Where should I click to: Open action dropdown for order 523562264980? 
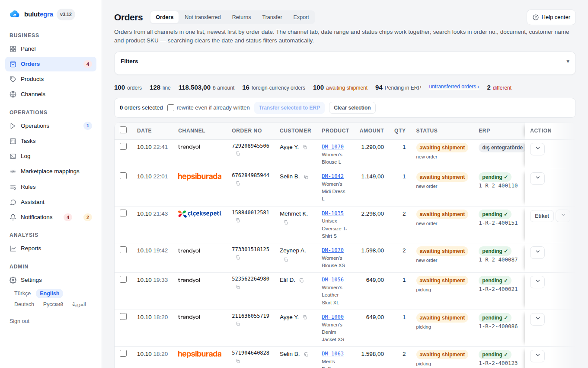(537, 281)
